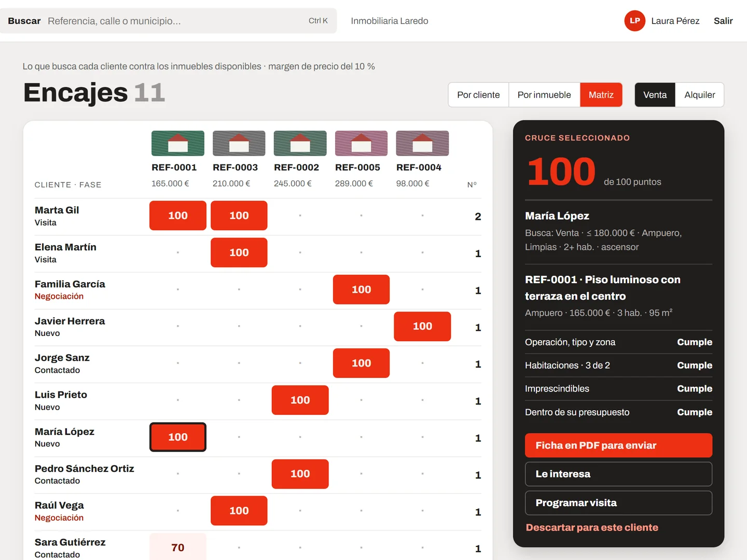Image resolution: width=747 pixels, height=560 pixels.
Task: Click the REF-0005 column header label
Action: point(357,167)
